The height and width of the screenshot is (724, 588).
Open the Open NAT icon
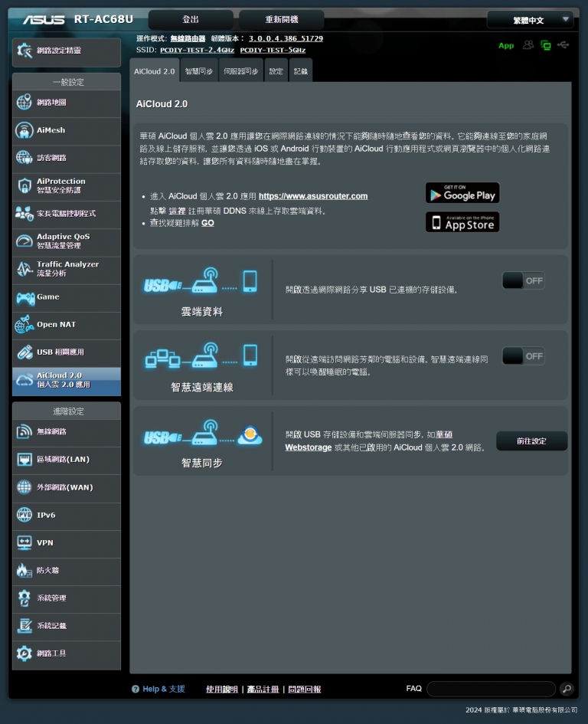click(24, 324)
